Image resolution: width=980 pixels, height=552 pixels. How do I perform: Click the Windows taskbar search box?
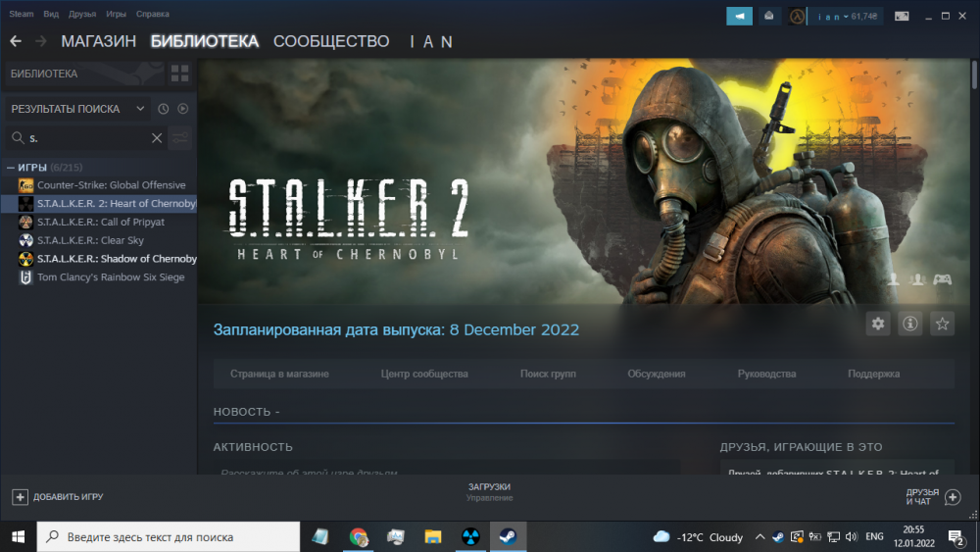(169, 537)
